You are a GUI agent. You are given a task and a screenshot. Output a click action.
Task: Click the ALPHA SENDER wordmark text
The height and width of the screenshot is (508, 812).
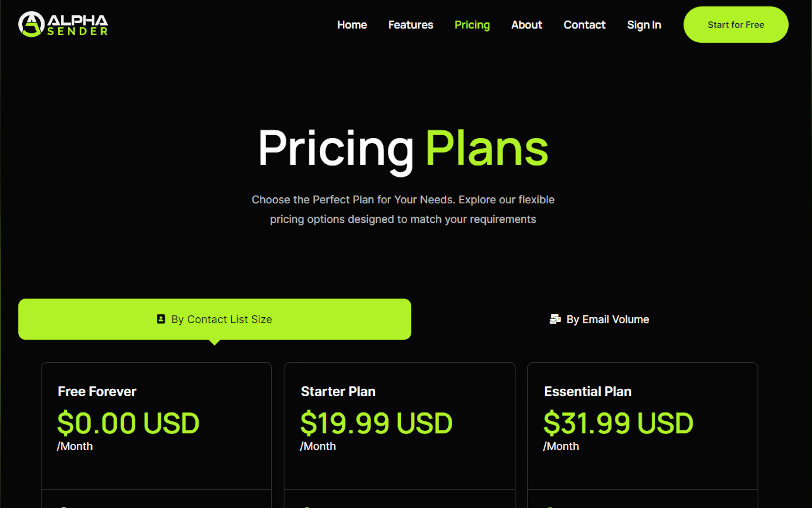78,25
